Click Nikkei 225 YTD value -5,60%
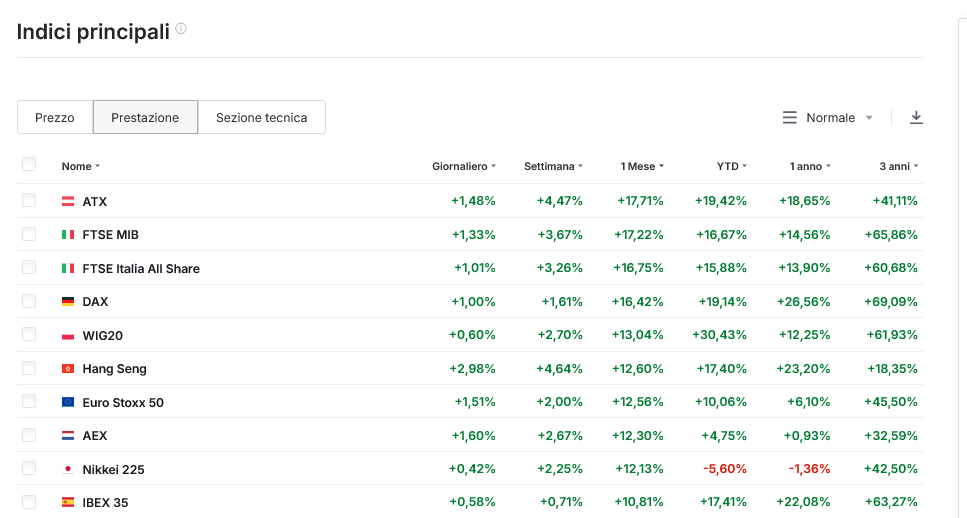This screenshot has width=967, height=518. [x=725, y=469]
